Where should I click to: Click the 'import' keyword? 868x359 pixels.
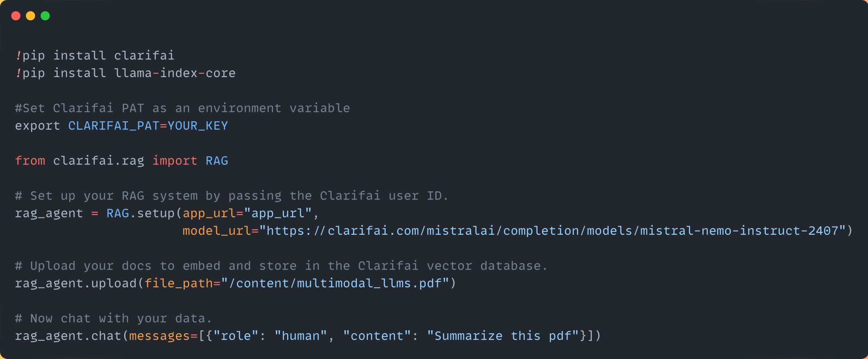click(175, 161)
